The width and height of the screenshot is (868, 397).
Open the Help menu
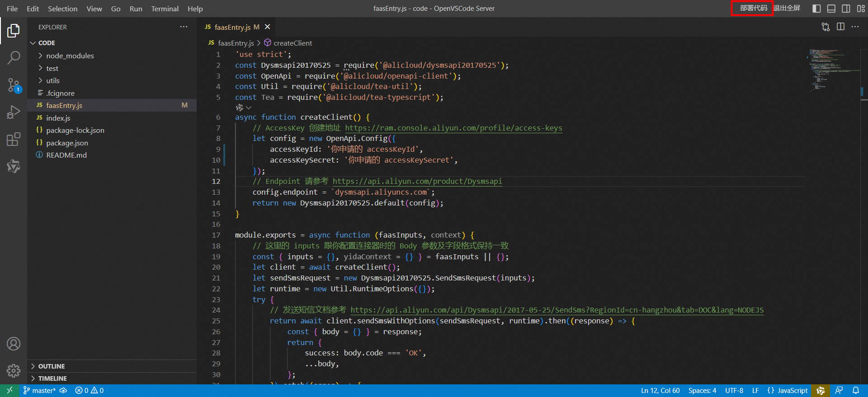[195, 9]
